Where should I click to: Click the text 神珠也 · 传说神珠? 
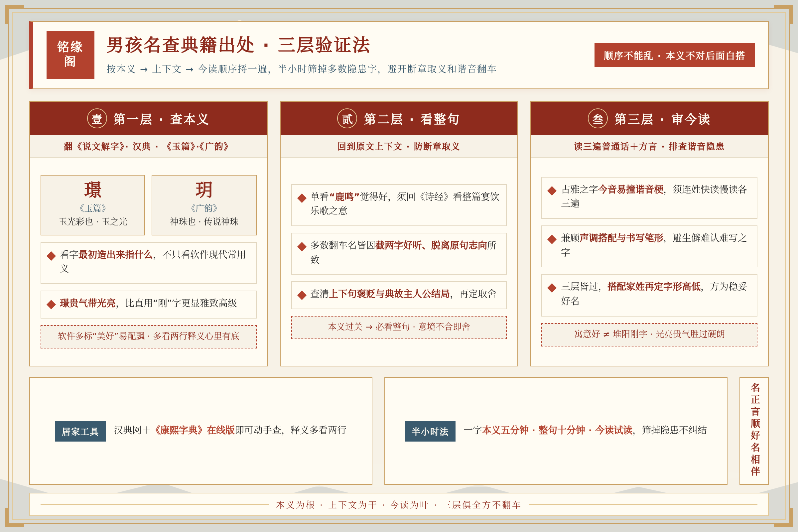[x=204, y=221]
